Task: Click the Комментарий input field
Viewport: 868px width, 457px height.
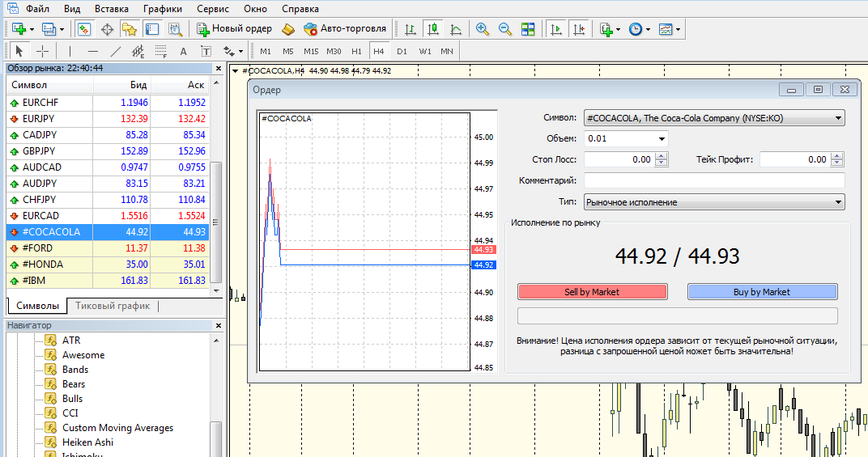Action: click(714, 180)
